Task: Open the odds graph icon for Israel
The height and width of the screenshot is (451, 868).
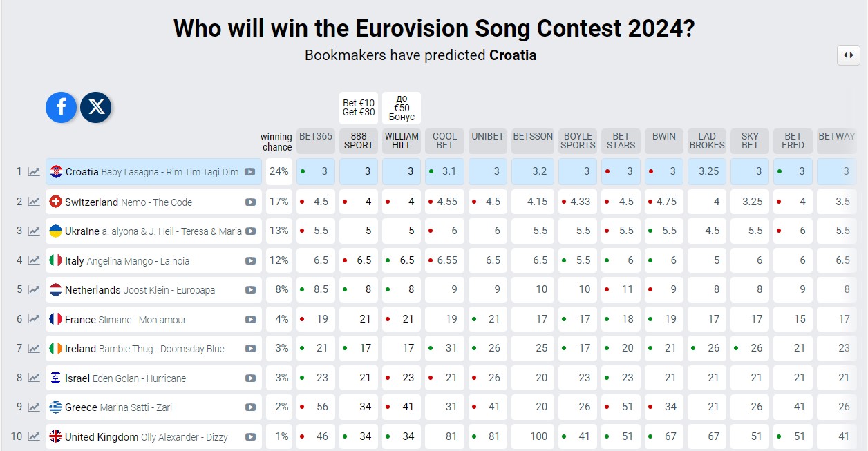Action: [34, 378]
